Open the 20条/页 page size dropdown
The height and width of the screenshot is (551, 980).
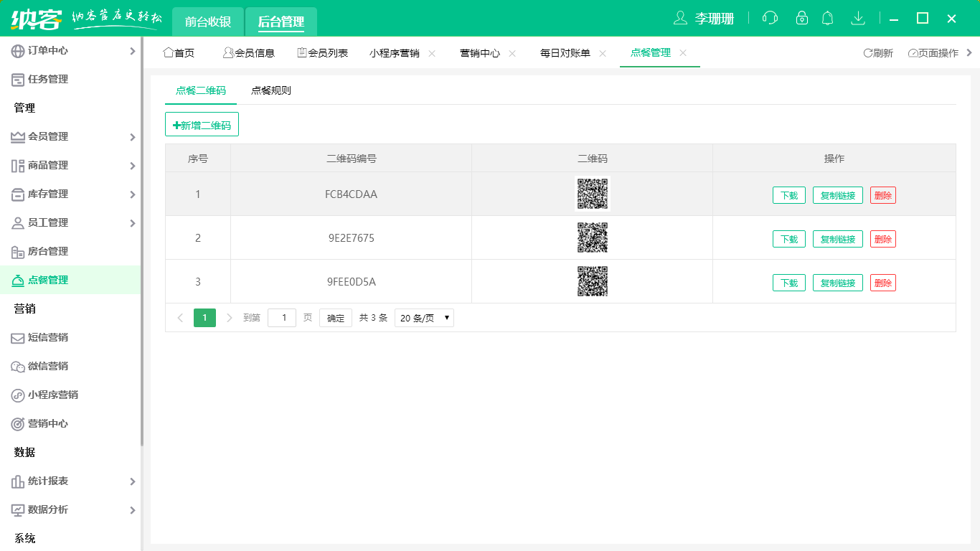click(x=424, y=317)
